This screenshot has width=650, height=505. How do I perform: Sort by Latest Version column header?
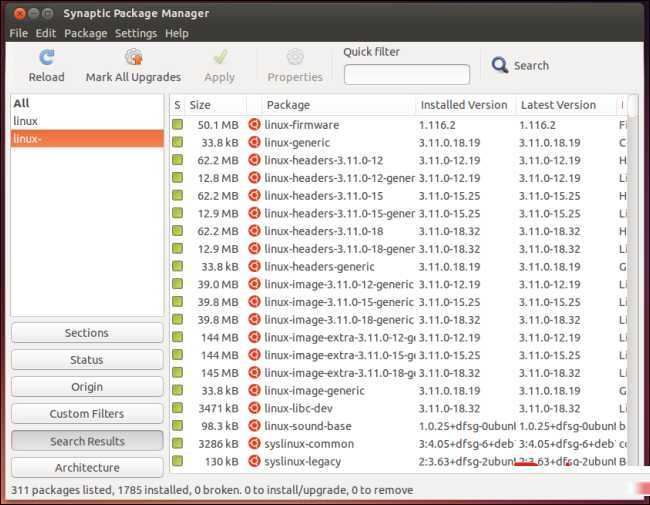pos(566,105)
